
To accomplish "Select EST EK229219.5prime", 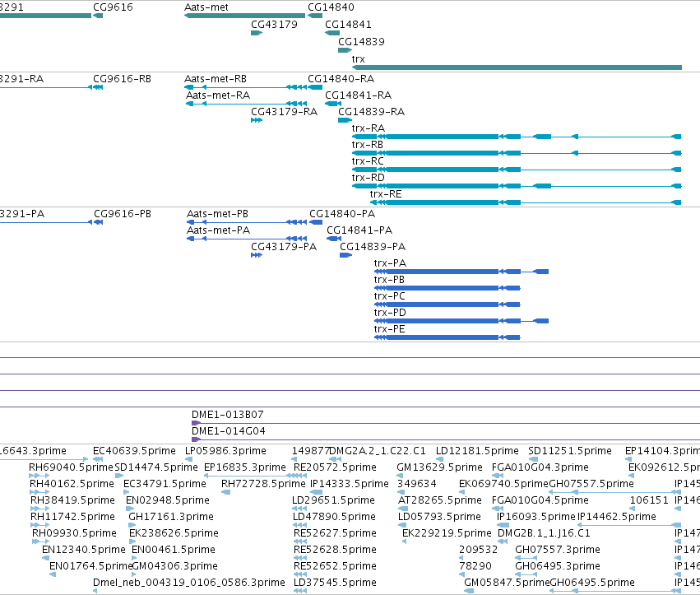I will pos(447,534).
